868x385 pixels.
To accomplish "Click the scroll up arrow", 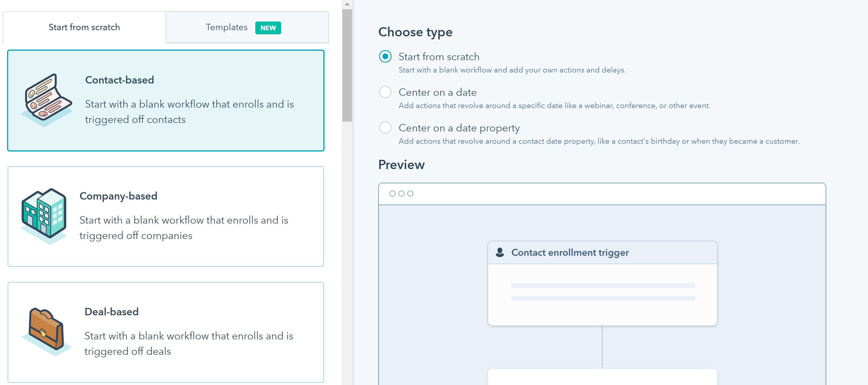I will (347, 4).
